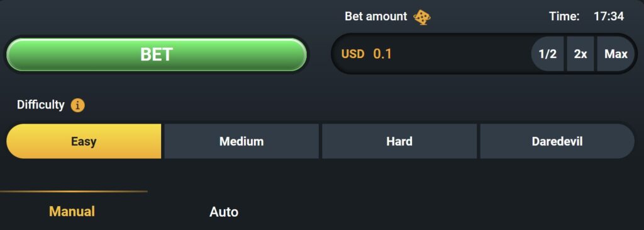Select the Easy difficulty option
Image resolution: width=644 pixels, height=230 pixels.
[84, 142]
